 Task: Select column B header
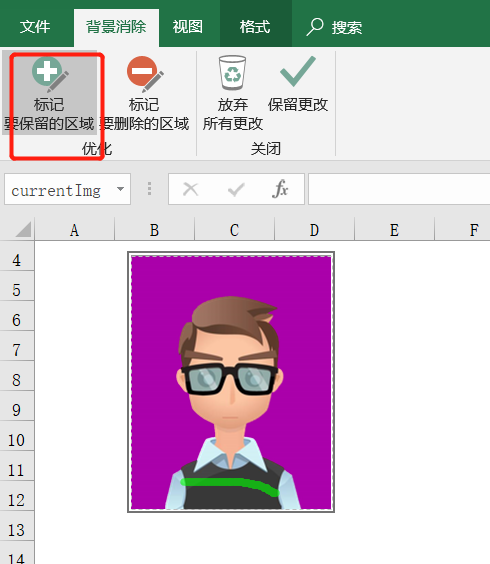tap(154, 229)
